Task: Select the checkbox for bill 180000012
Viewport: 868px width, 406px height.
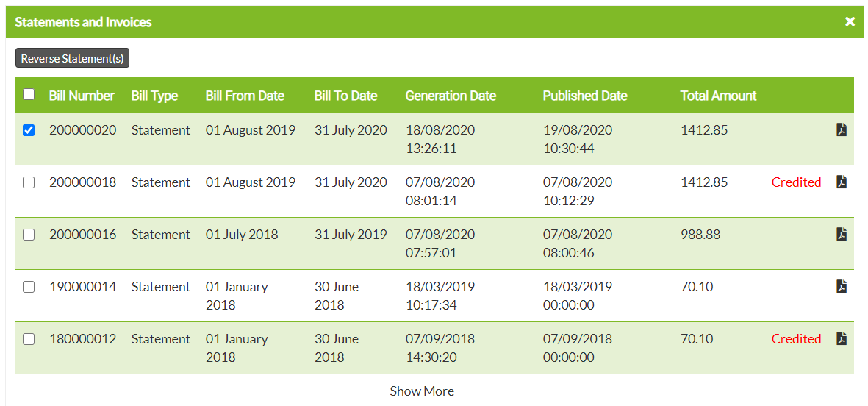Action: (29, 339)
